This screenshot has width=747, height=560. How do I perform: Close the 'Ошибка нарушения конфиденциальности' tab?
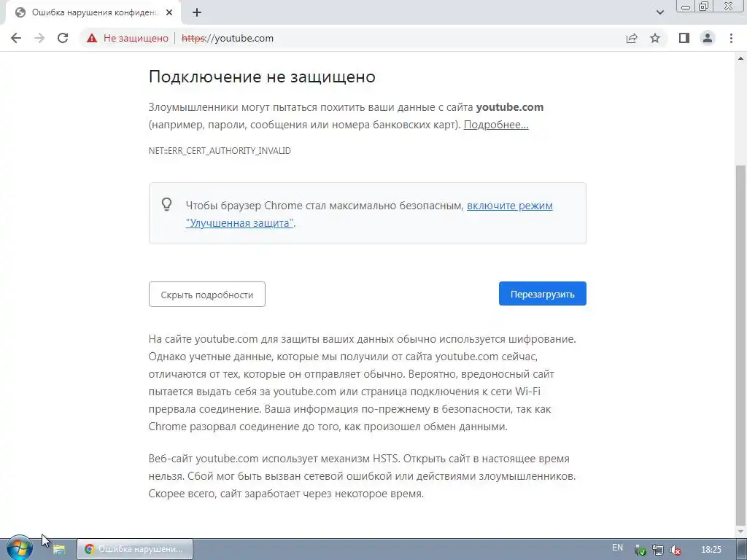(169, 13)
